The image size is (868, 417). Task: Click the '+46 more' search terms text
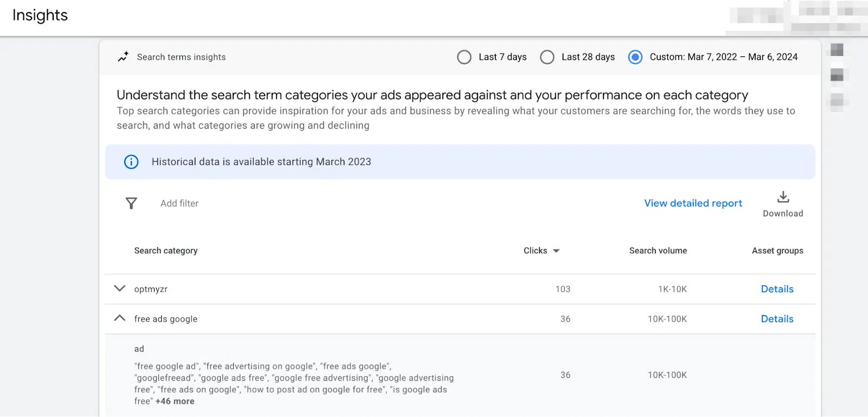175,401
